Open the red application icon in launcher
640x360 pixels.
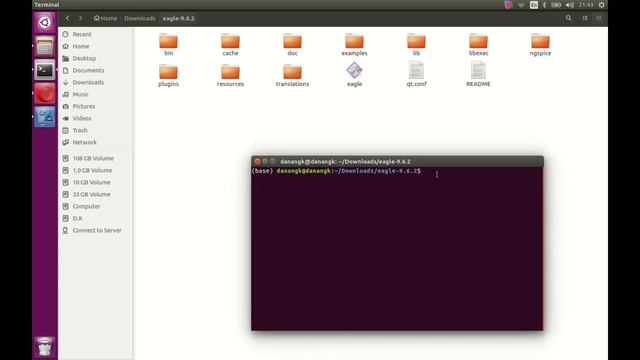pos(44,93)
